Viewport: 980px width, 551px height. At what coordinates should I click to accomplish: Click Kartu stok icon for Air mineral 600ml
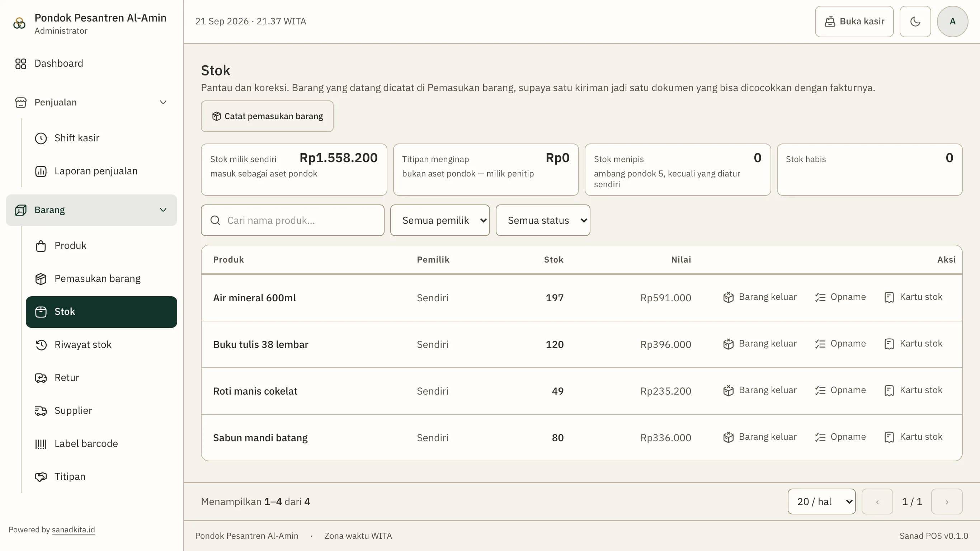pyautogui.click(x=889, y=297)
